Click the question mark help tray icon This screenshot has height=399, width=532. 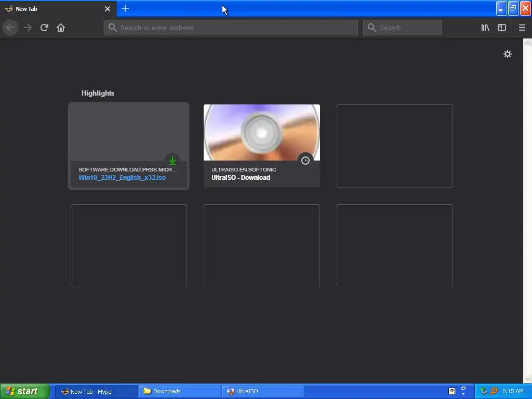[x=451, y=391]
